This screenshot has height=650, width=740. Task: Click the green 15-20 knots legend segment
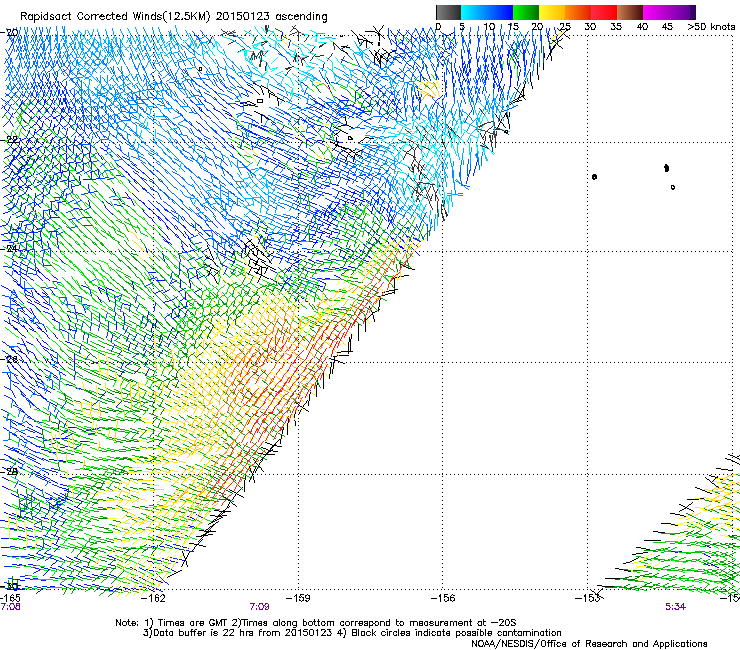point(526,12)
